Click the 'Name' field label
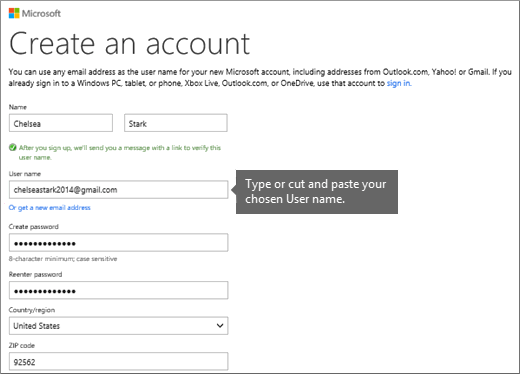The width and height of the screenshot is (520, 374). (x=18, y=107)
